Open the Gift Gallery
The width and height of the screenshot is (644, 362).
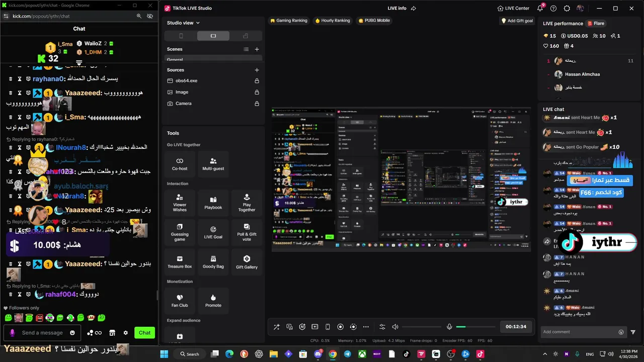click(247, 262)
